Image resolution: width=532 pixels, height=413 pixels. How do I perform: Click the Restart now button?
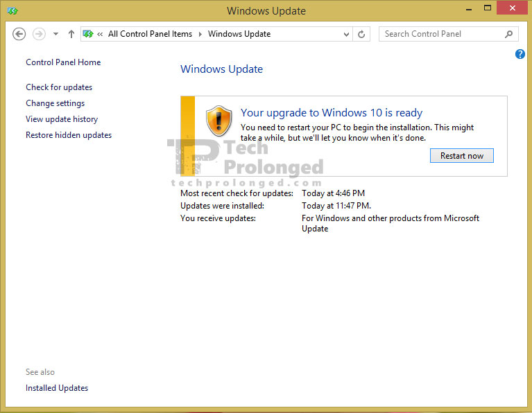461,156
